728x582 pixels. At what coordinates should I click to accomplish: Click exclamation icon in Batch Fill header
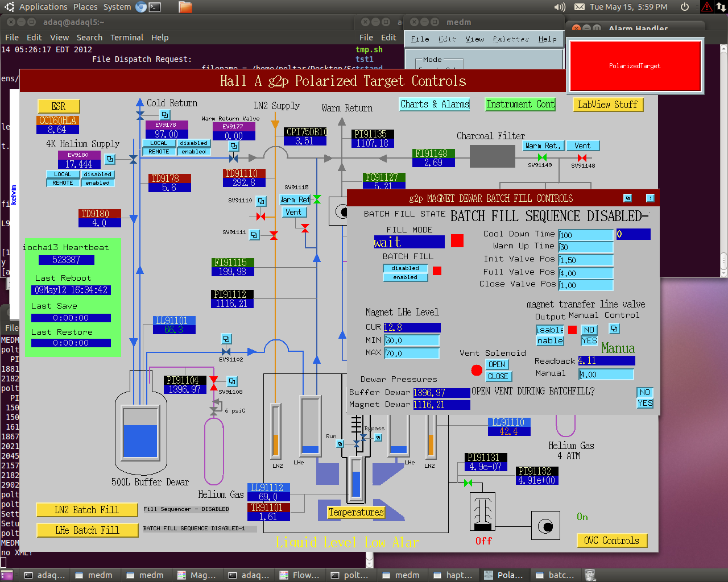(650, 198)
